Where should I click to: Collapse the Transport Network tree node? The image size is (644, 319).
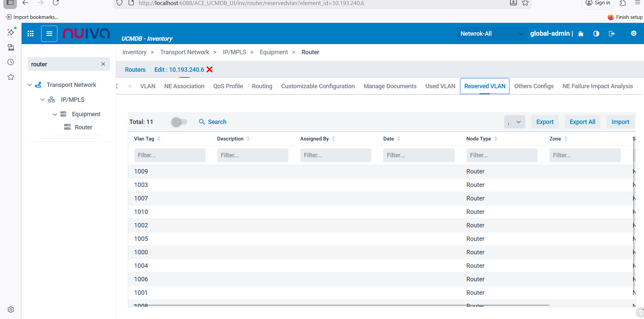pyautogui.click(x=30, y=85)
